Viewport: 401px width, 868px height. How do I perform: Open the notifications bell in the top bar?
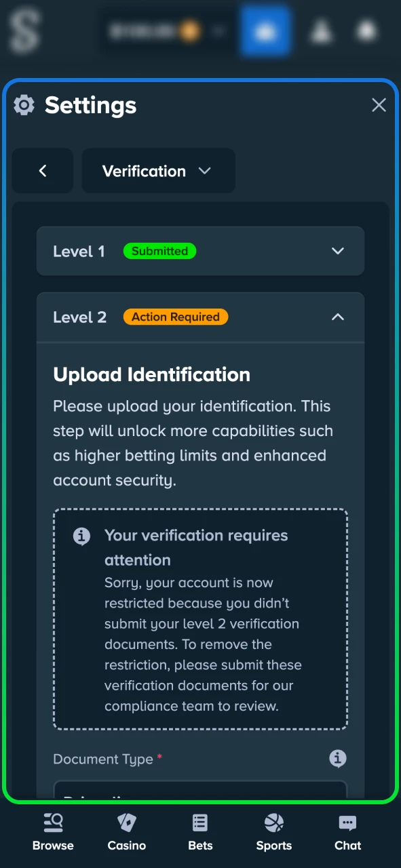pyautogui.click(x=367, y=31)
